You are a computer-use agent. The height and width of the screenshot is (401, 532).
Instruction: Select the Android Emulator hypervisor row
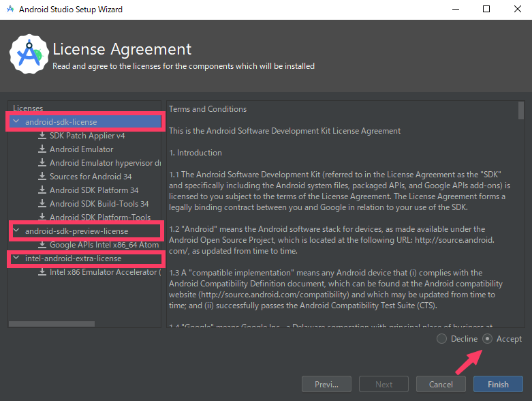(85, 162)
